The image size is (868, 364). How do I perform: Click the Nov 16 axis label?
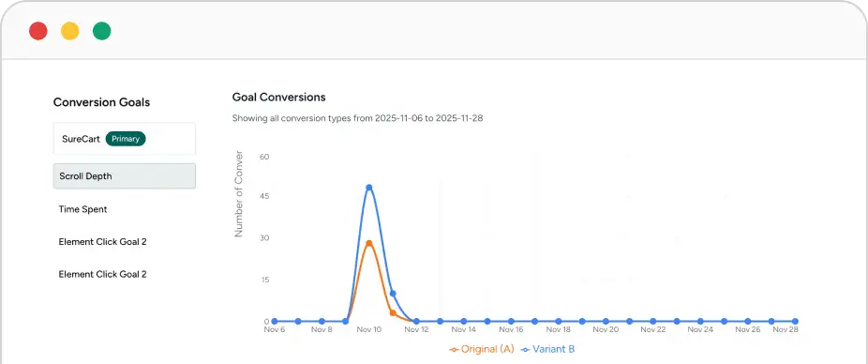tap(511, 329)
